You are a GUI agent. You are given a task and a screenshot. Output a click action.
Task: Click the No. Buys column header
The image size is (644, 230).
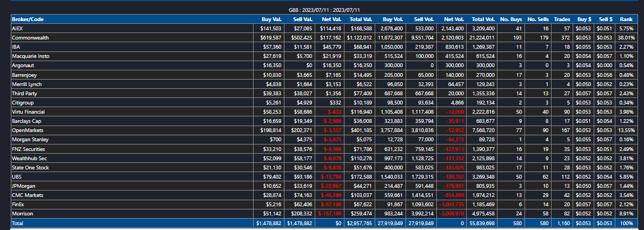pos(511,19)
